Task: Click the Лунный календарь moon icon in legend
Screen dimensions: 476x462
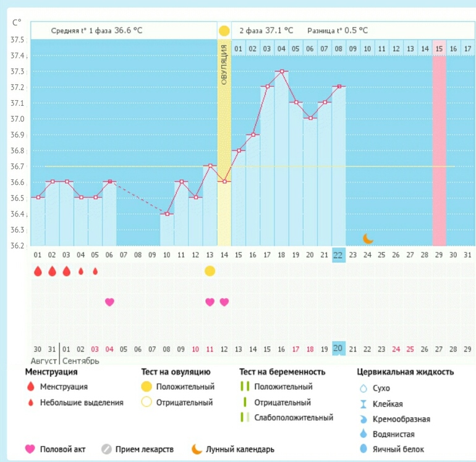Action: 196,449
